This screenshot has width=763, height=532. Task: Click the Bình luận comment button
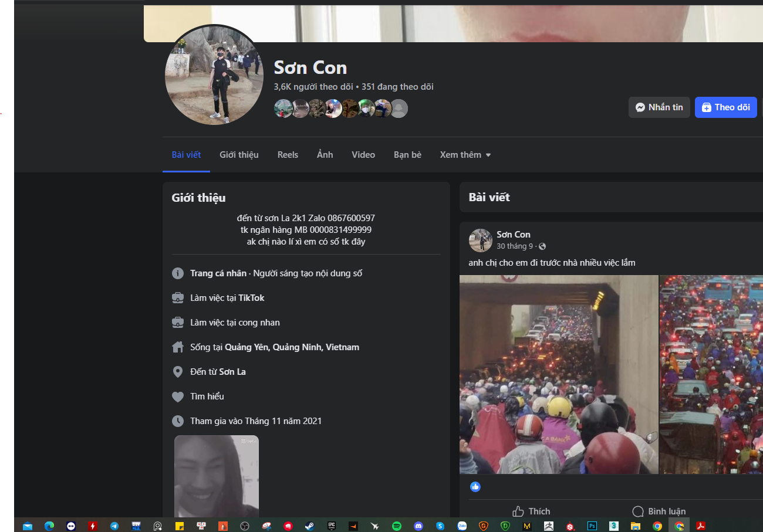point(659,511)
